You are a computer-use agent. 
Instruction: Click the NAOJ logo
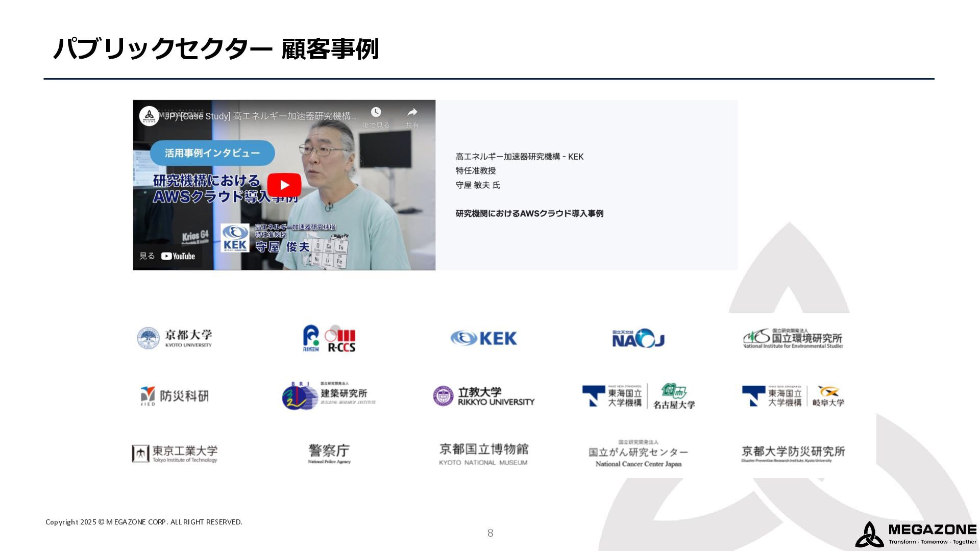click(638, 338)
